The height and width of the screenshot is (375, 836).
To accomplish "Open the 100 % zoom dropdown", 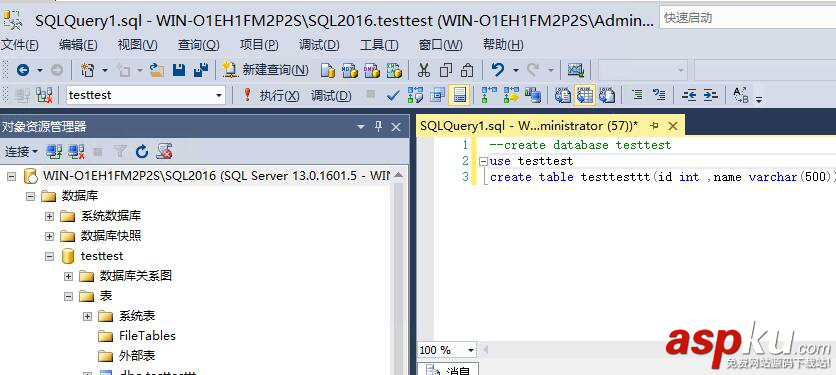I will (471, 350).
